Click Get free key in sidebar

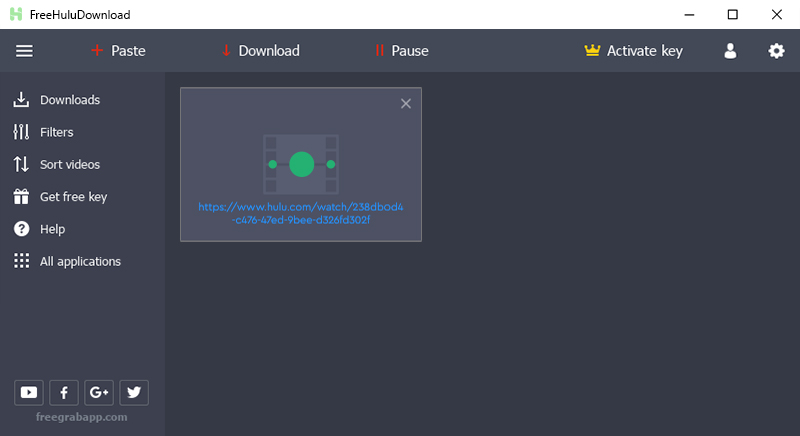[60, 197]
